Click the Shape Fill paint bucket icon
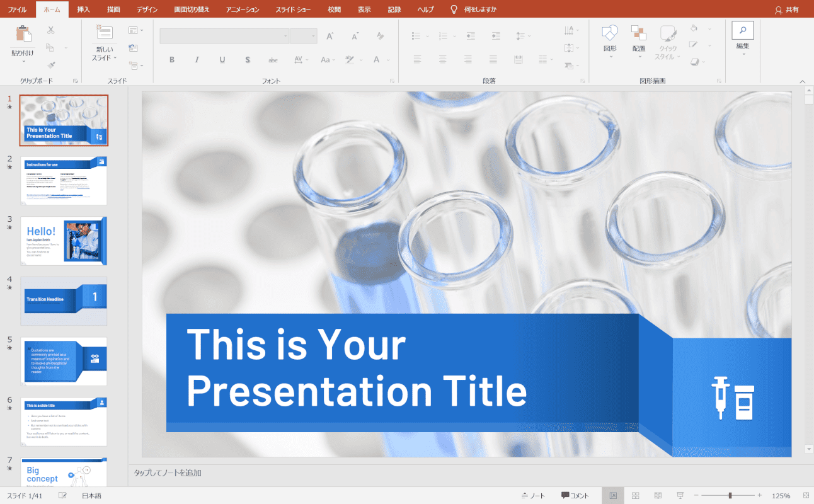This screenshot has width=814, height=504. (694, 28)
